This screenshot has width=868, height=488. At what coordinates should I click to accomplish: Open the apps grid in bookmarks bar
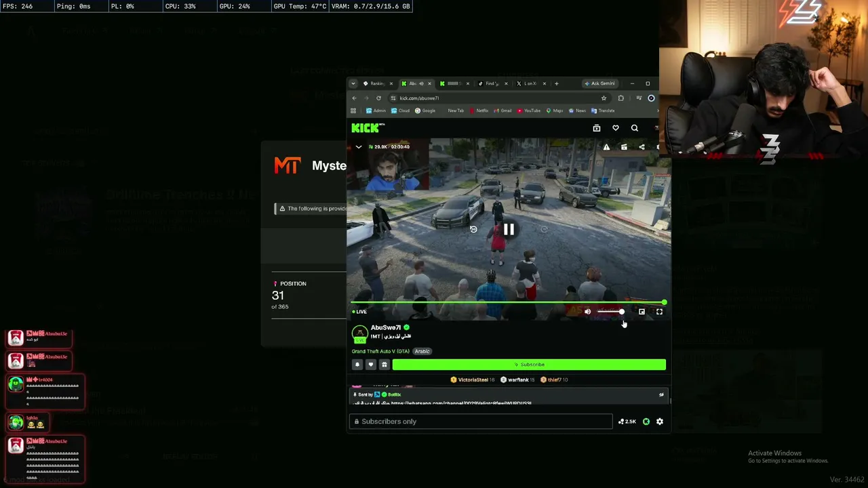(x=353, y=111)
